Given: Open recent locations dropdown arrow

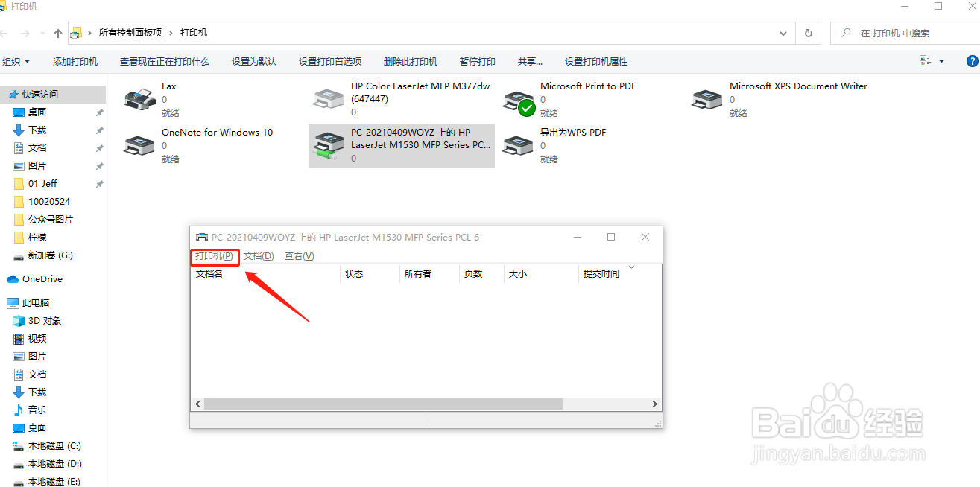Looking at the screenshot, I should click(x=41, y=34).
